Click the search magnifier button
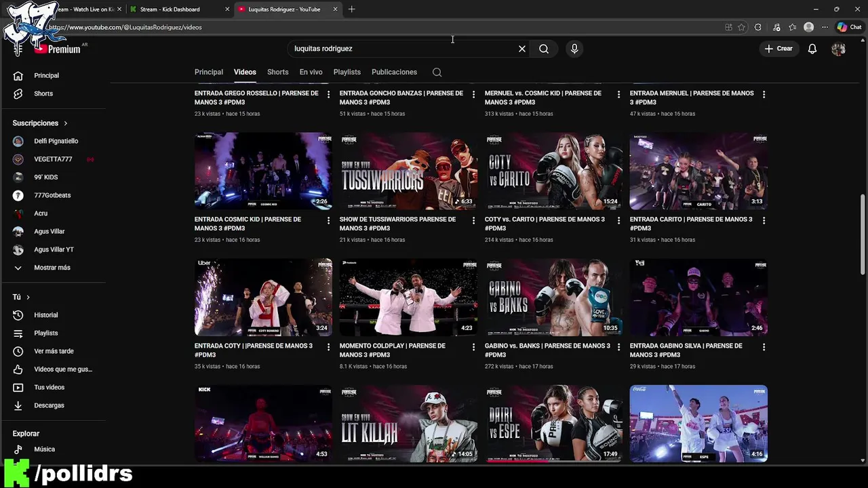 (544, 49)
